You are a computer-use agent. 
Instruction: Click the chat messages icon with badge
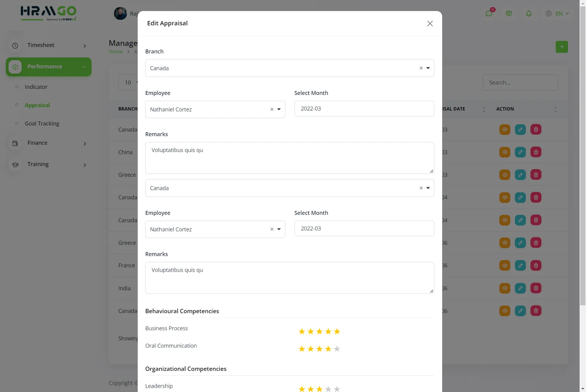click(489, 13)
